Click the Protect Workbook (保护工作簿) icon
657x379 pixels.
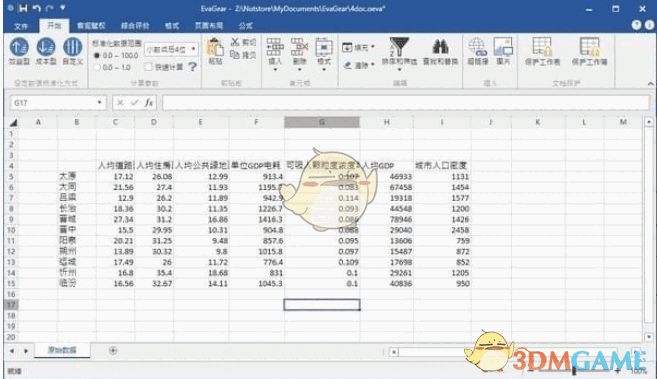point(590,47)
